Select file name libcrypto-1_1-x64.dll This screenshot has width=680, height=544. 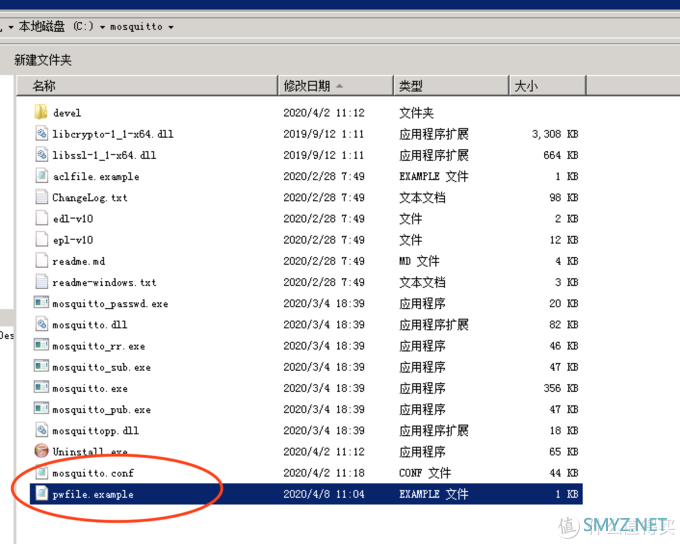[113, 134]
